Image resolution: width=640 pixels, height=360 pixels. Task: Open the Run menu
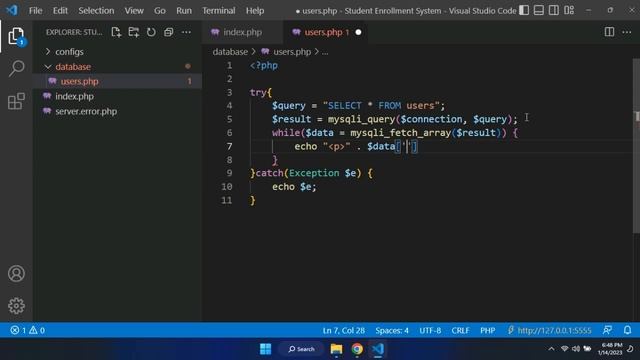(x=184, y=11)
